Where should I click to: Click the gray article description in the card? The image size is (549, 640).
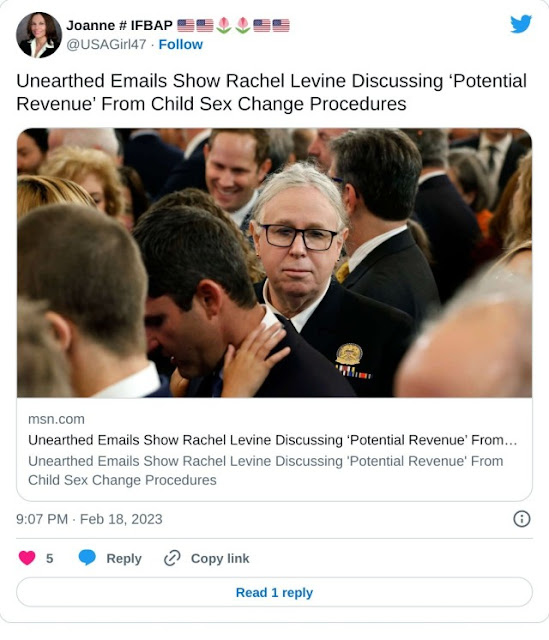pos(266,471)
